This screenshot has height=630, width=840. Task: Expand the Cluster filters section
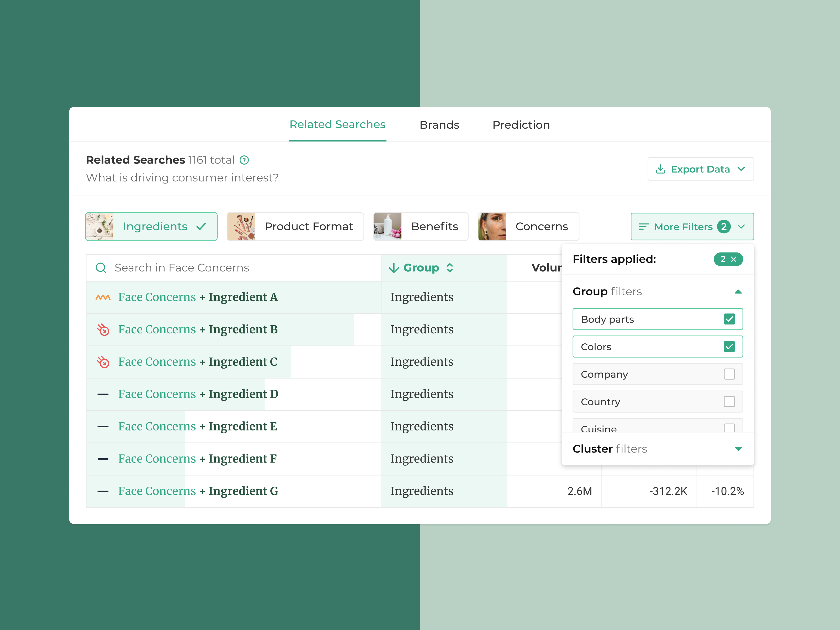click(738, 449)
